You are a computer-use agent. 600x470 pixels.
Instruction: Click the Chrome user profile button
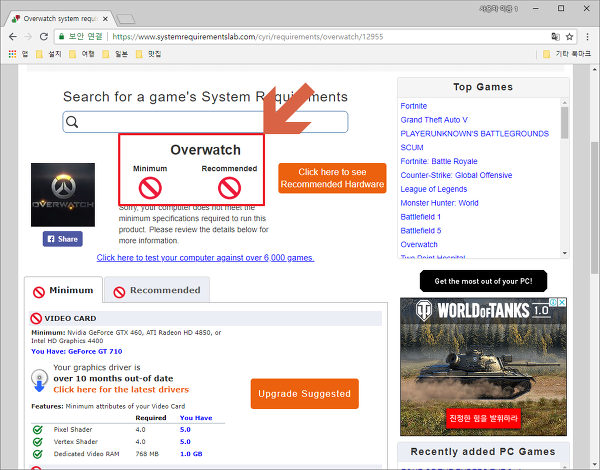tap(499, 8)
